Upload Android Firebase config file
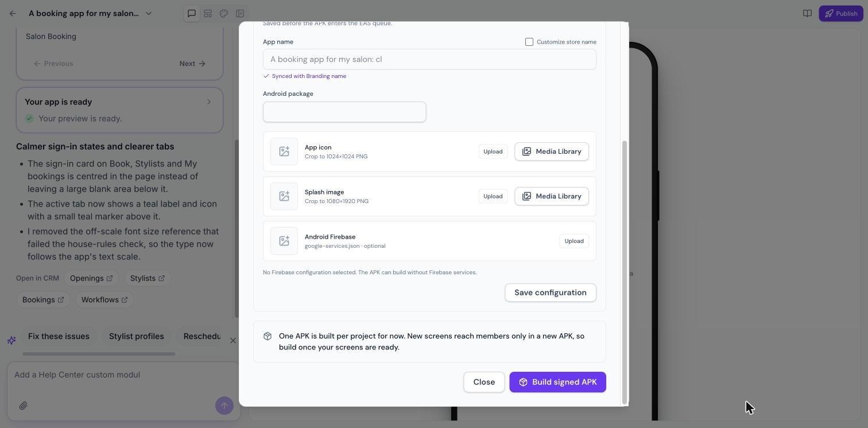Image resolution: width=868 pixels, height=428 pixels. point(574,241)
